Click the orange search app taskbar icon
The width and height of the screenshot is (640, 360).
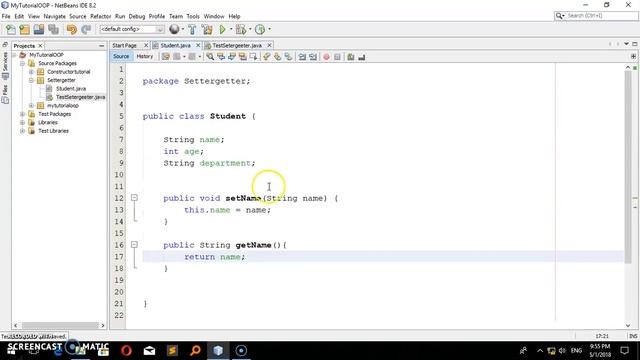pos(195,350)
